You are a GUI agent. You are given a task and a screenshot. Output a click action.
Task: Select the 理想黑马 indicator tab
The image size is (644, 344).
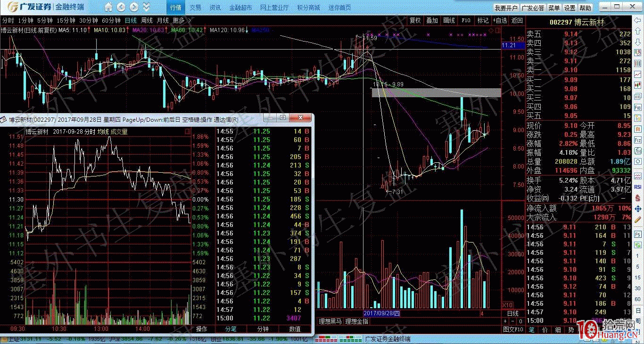click(330, 321)
